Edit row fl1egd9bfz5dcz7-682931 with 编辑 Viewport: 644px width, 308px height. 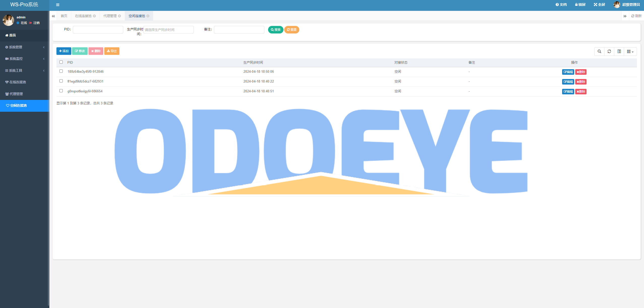[568, 82]
